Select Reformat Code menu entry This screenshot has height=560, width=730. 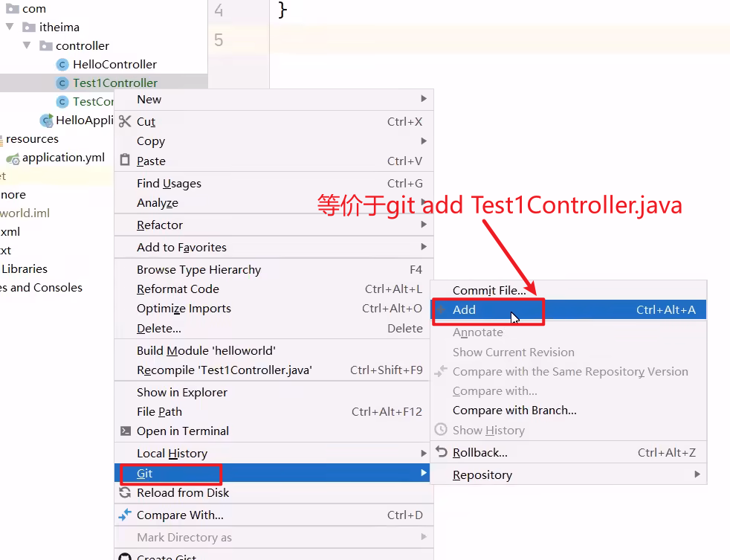[x=178, y=289]
